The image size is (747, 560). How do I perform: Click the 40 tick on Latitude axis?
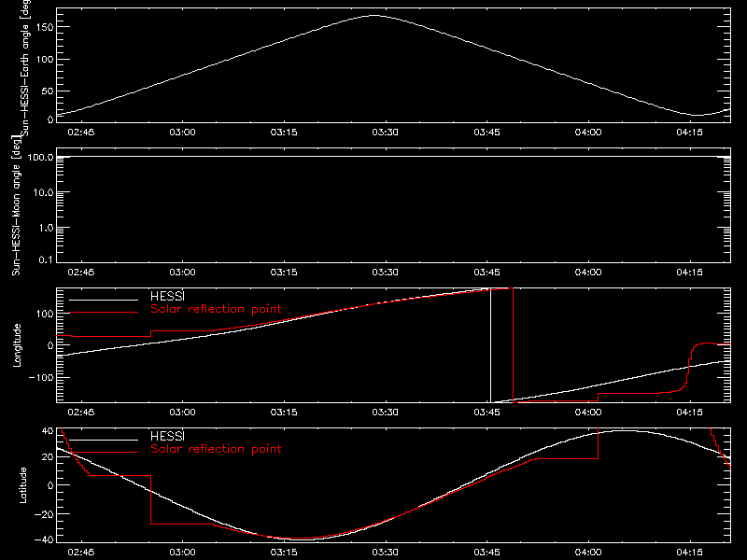(x=48, y=430)
